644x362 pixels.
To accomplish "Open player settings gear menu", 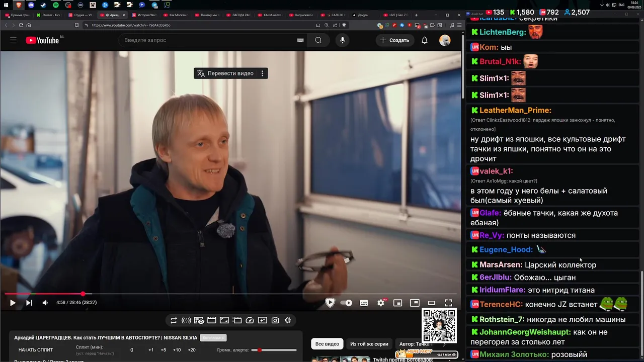I will (x=381, y=303).
